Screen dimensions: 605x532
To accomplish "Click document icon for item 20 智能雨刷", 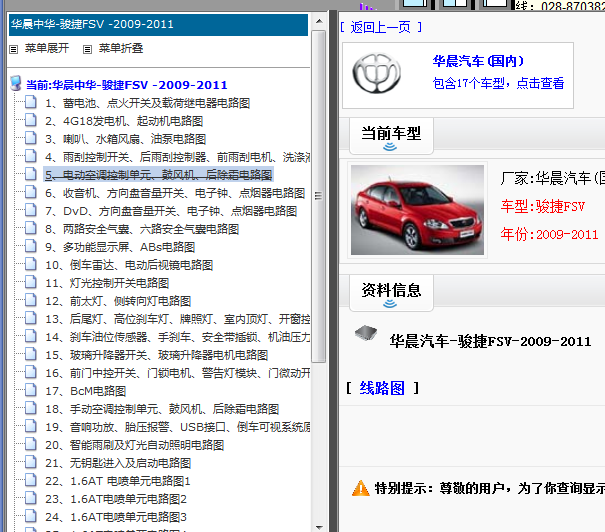I will coord(31,444).
